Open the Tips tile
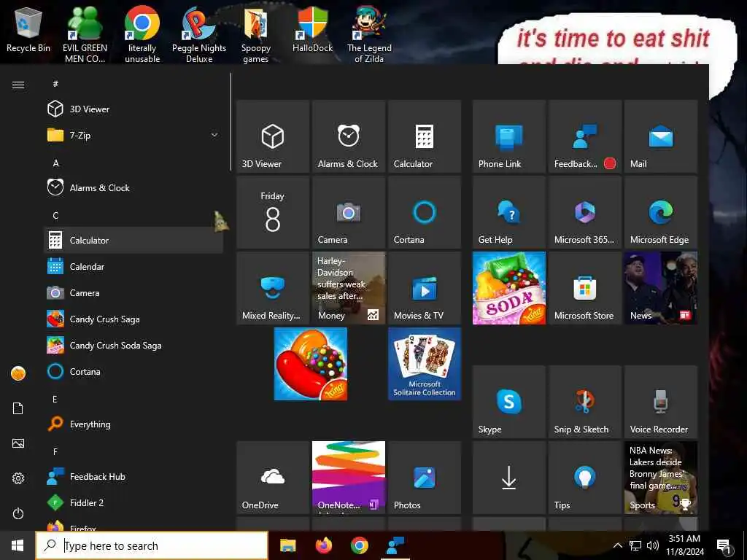The height and width of the screenshot is (560, 747). coord(584,477)
